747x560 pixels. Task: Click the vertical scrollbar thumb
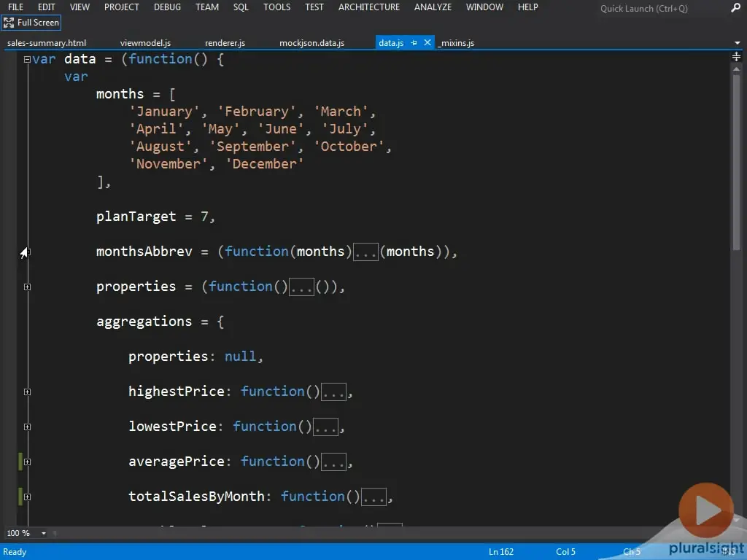(737, 162)
